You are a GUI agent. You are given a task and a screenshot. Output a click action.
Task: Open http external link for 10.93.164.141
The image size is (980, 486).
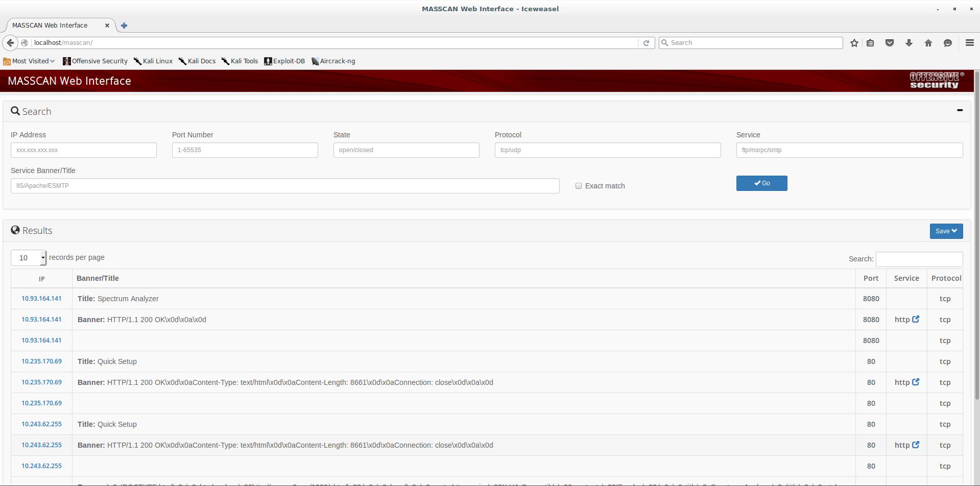pos(915,320)
